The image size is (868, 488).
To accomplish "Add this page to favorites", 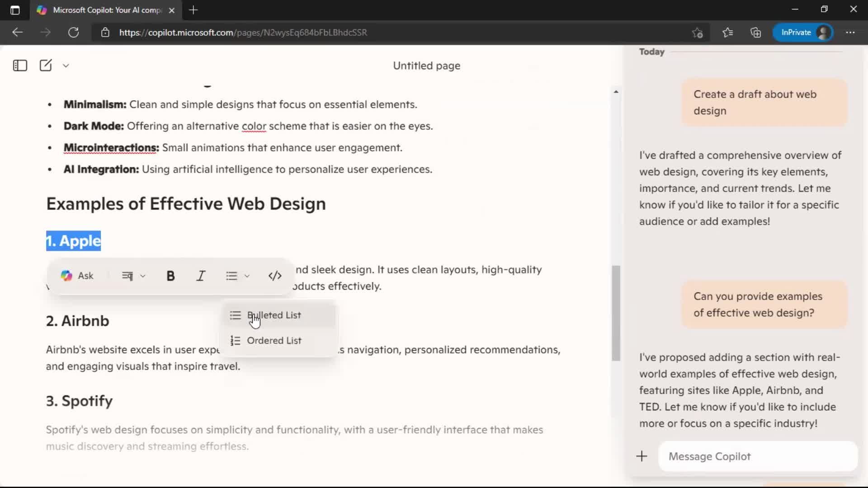I will (x=698, y=33).
